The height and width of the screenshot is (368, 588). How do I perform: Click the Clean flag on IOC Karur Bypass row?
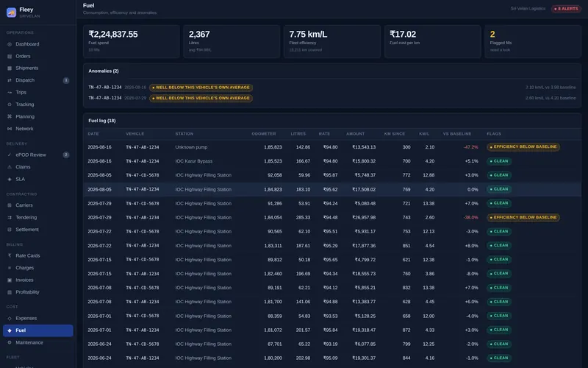[x=499, y=161]
